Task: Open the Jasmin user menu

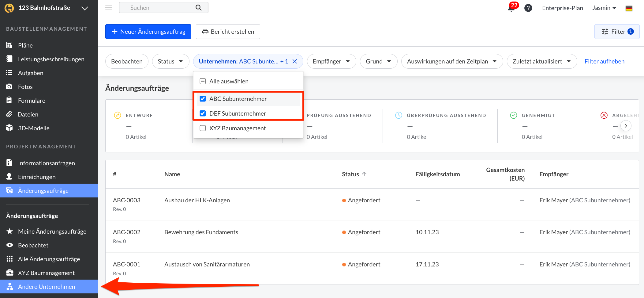Action: click(x=604, y=8)
